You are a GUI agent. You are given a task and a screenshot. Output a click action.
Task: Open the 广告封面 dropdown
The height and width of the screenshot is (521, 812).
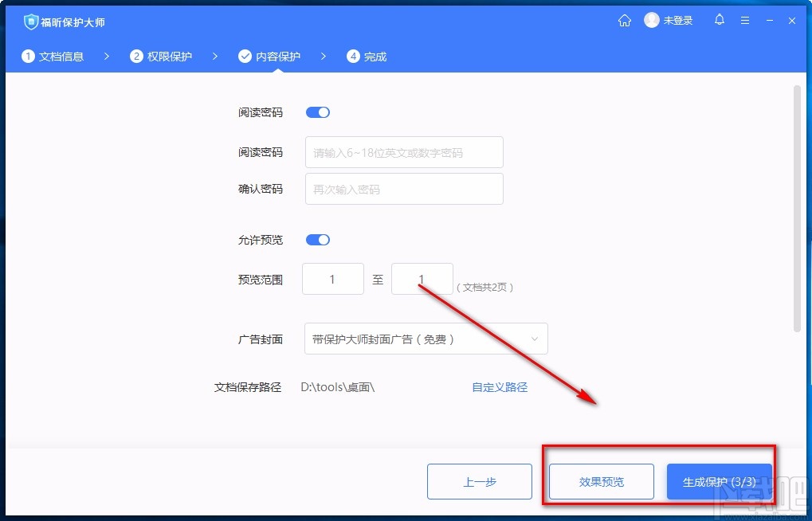point(426,339)
